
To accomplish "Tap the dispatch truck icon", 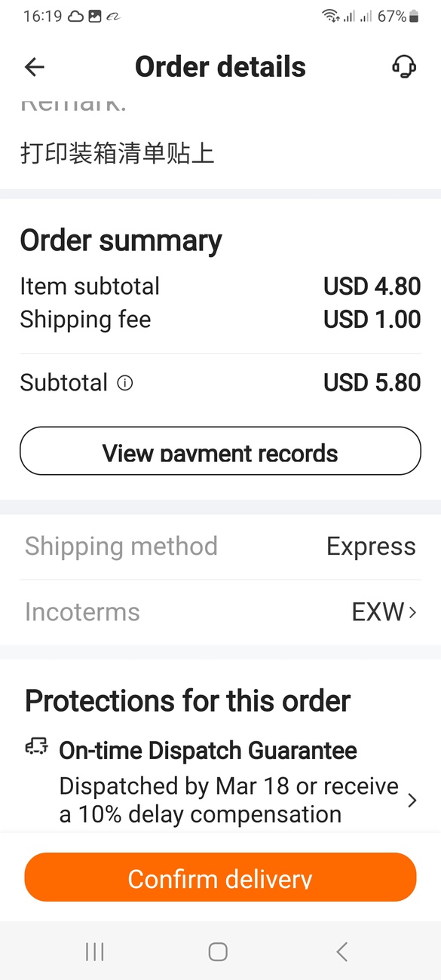I will pyautogui.click(x=37, y=746).
